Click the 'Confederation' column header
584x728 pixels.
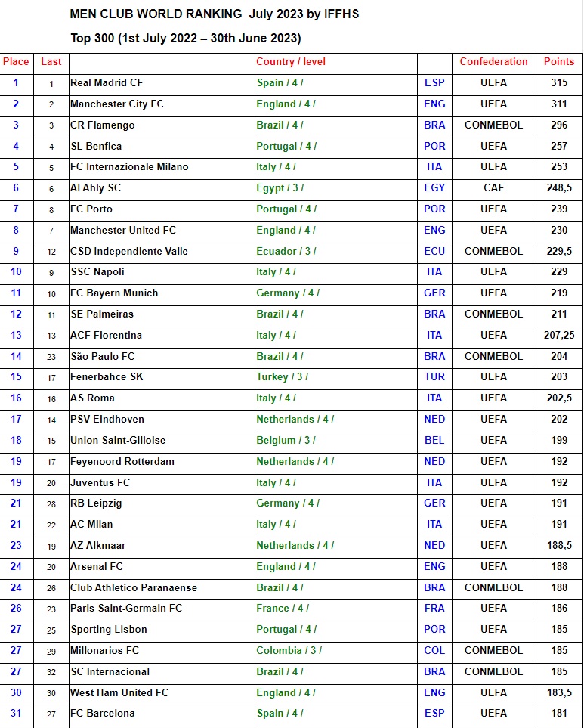(x=493, y=62)
